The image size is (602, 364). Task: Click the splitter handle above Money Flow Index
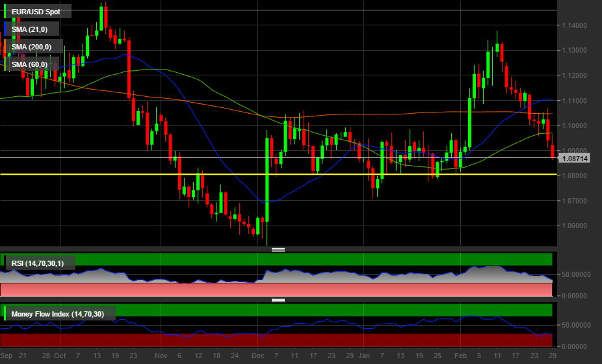click(x=278, y=300)
